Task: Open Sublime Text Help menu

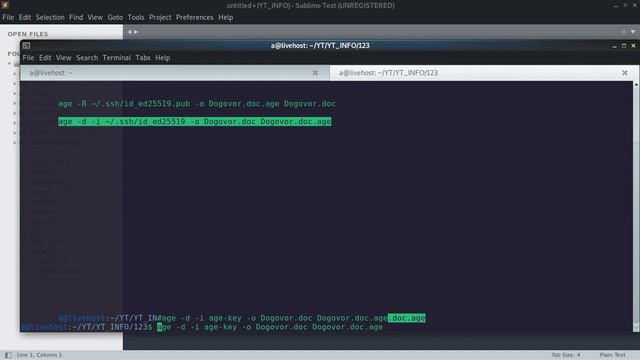Action: (x=226, y=17)
